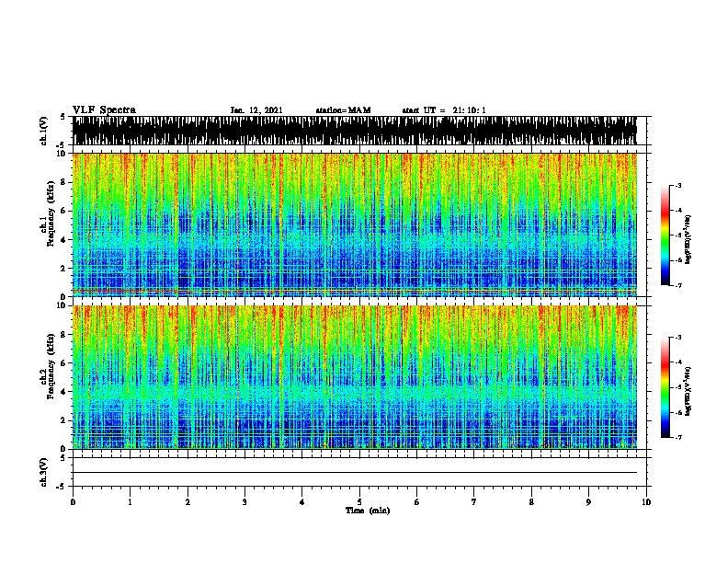Click the "station=MAM" header label
The image size is (728, 563).
(x=343, y=110)
